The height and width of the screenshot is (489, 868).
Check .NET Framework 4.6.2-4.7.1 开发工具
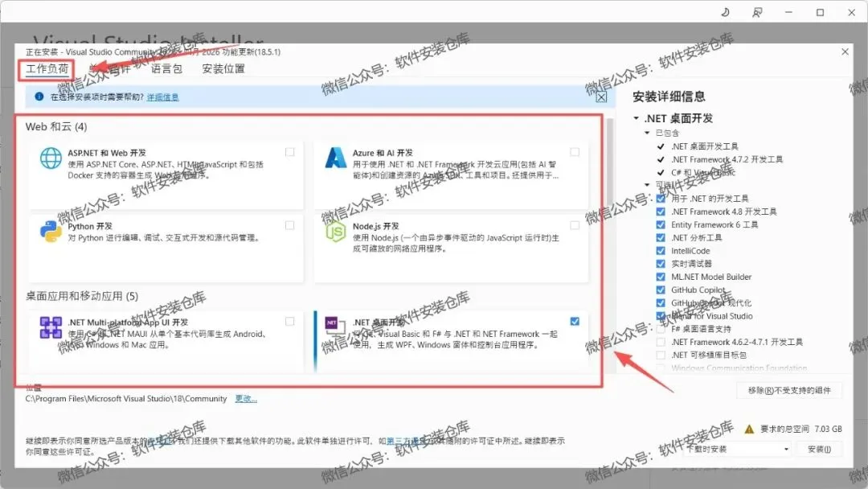click(661, 342)
